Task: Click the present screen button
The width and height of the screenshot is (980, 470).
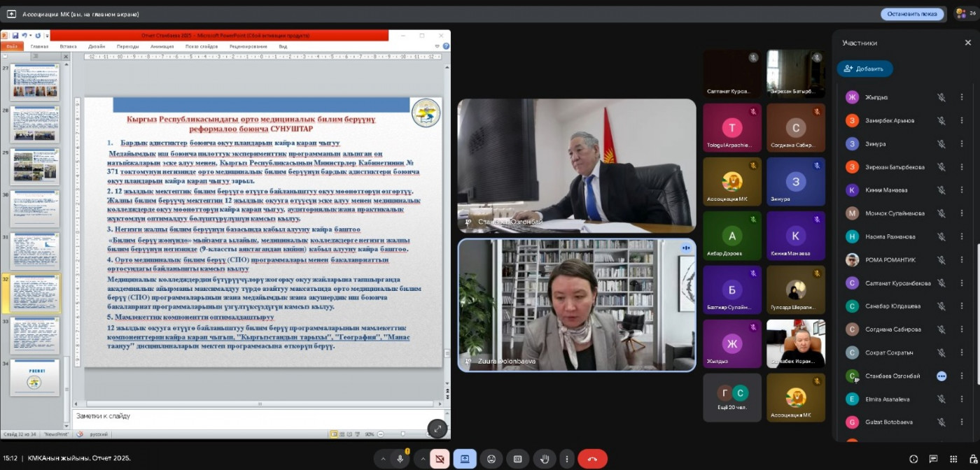Action: 465,459
